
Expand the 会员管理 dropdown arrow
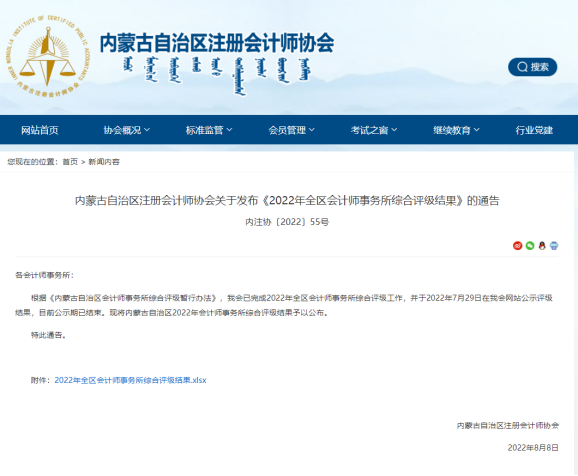[311, 130]
